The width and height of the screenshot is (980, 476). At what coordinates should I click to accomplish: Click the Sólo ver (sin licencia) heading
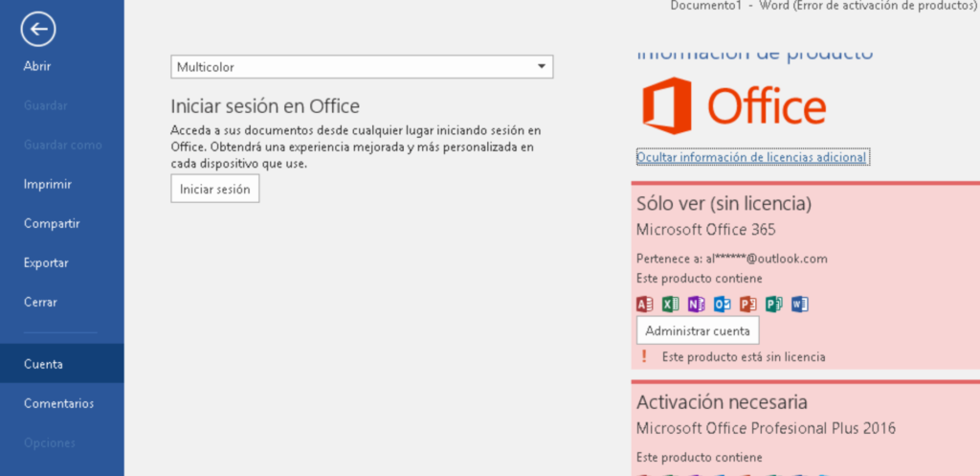(x=724, y=203)
